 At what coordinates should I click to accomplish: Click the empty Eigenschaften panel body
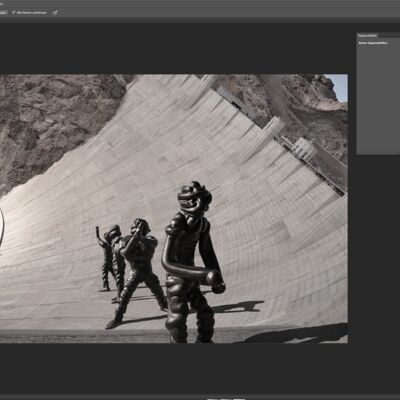[378, 100]
